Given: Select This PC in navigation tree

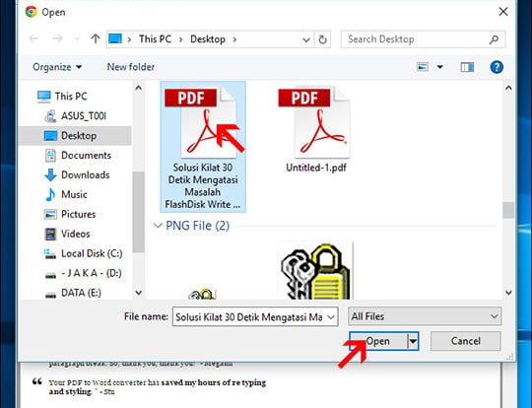Looking at the screenshot, I should (71, 97).
